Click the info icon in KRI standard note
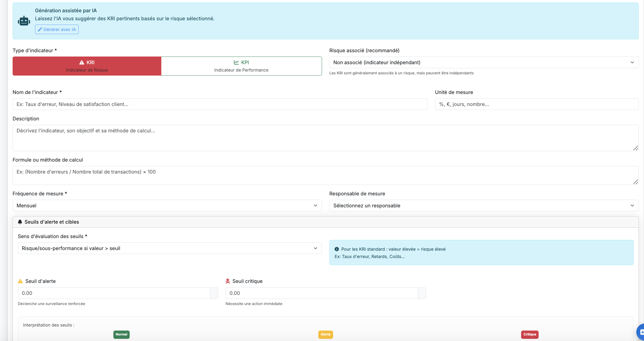644x341 pixels. click(x=337, y=249)
